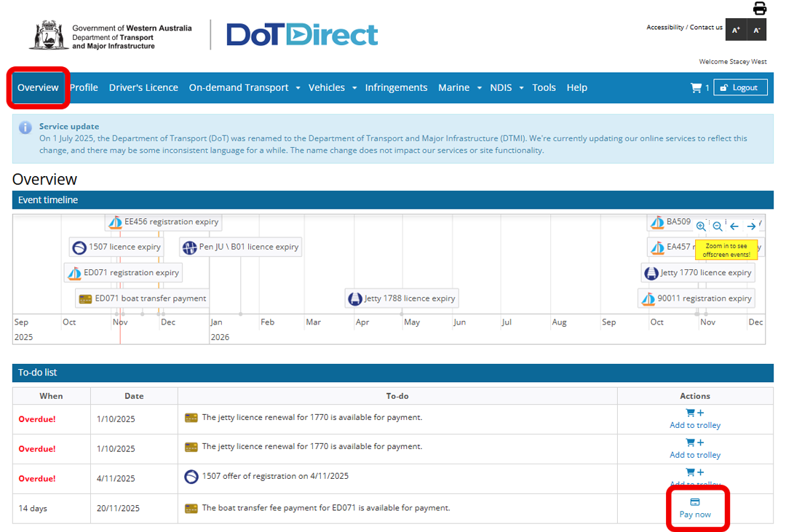Increase text size with A+ button
Viewport: 786px width, 532px height.
tap(736, 30)
